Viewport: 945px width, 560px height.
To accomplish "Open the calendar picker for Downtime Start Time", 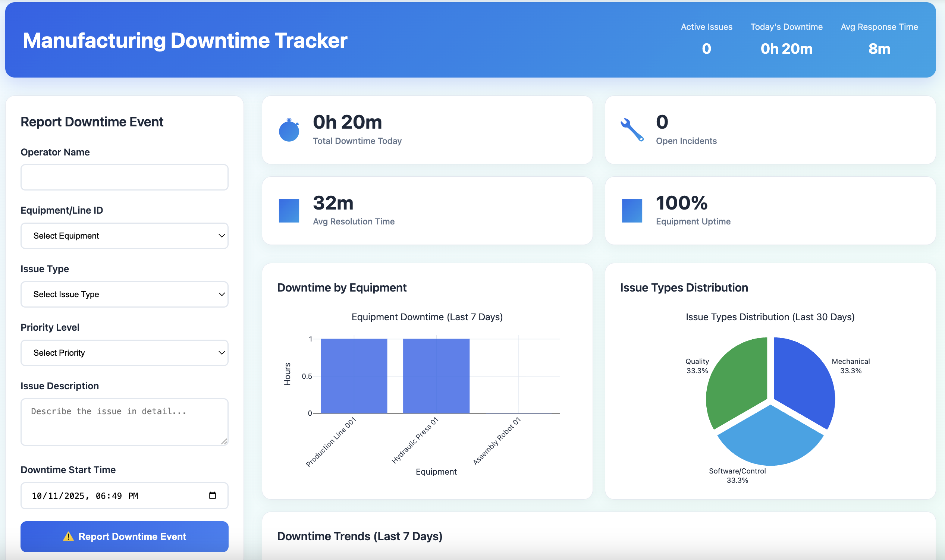I will tap(211, 495).
